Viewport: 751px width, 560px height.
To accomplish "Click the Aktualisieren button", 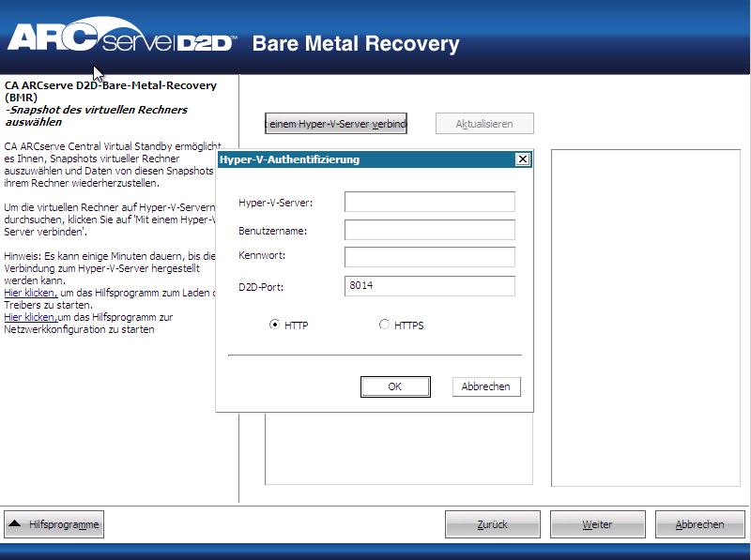I will click(484, 122).
